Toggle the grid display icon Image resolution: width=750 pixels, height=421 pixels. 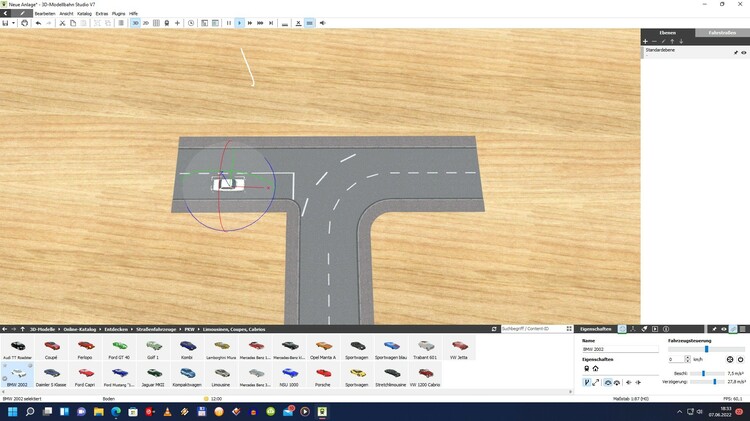(156, 23)
